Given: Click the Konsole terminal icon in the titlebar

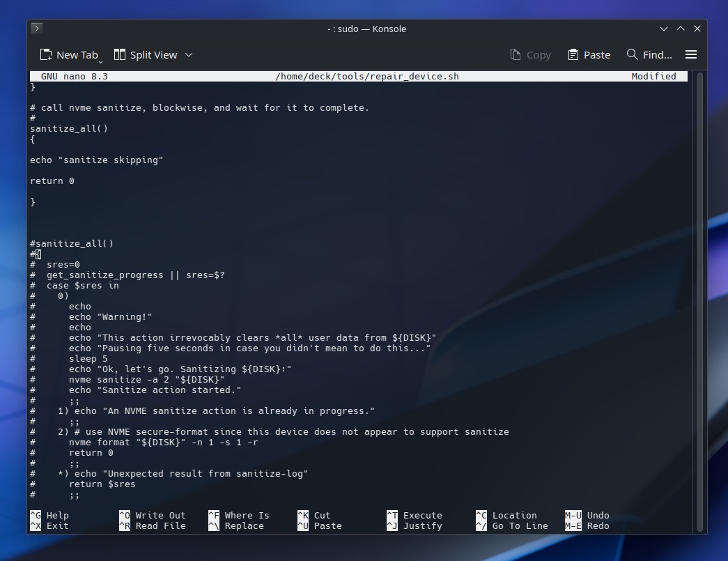Looking at the screenshot, I should pyautogui.click(x=36, y=29).
